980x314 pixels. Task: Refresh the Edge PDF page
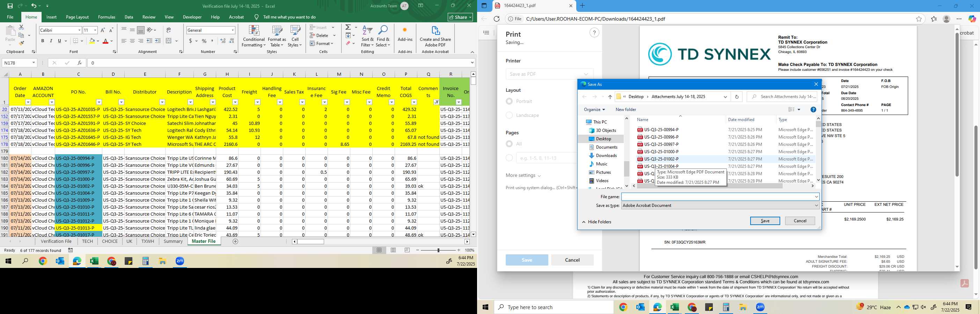[x=497, y=18]
